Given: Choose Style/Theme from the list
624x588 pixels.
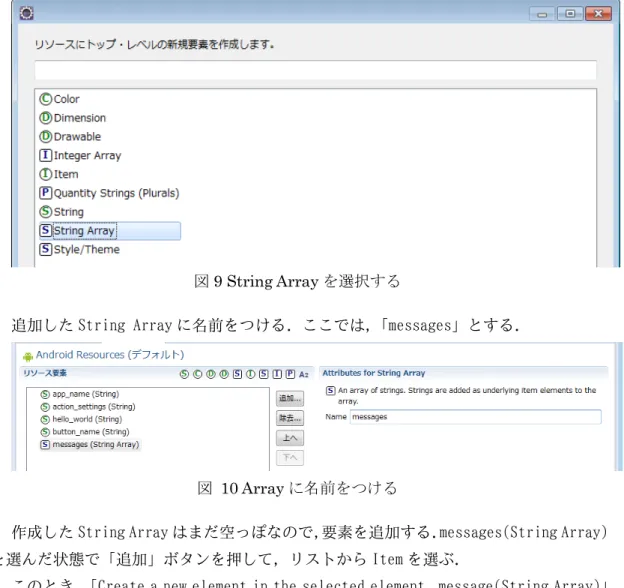Looking at the screenshot, I should pos(80,249).
